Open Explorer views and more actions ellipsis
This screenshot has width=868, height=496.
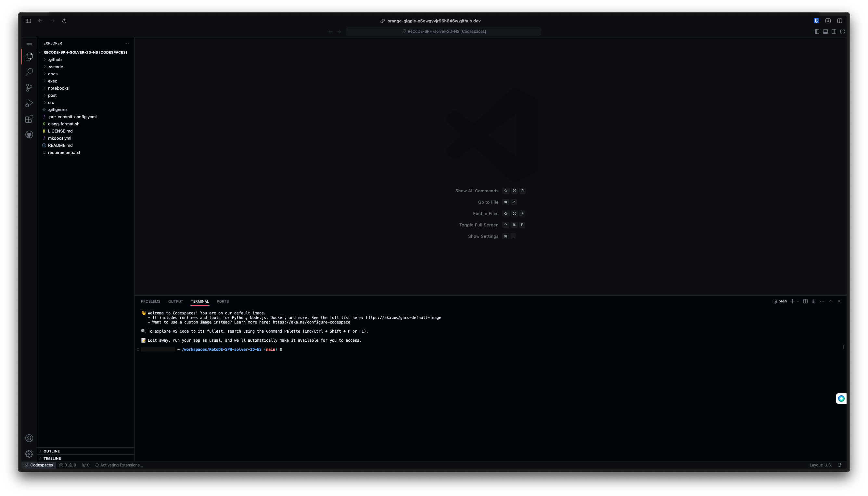pyautogui.click(x=127, y=43)
